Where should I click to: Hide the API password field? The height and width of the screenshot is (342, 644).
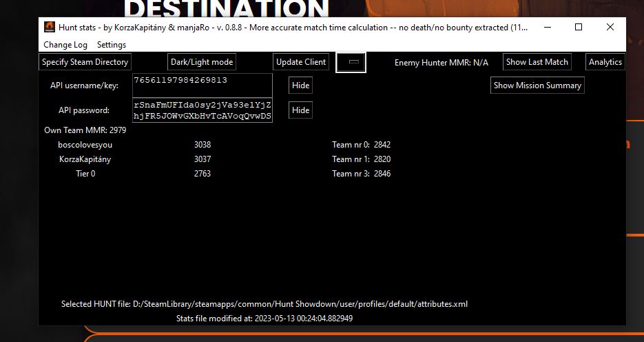[300, 110]
